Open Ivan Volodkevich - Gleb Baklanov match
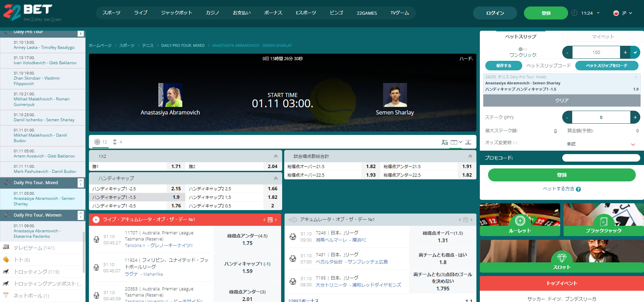The width and height of the screenshot is (644, 302). tap(45, 63)
